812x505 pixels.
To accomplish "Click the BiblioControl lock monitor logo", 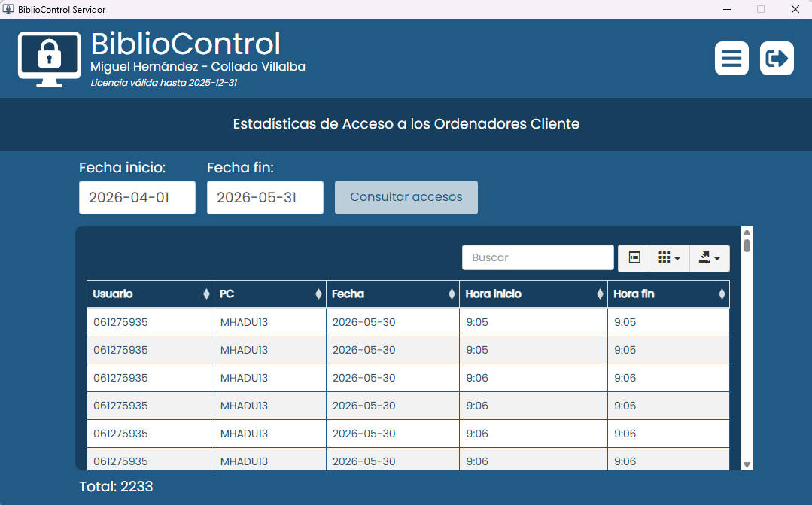I will [49, 59].
